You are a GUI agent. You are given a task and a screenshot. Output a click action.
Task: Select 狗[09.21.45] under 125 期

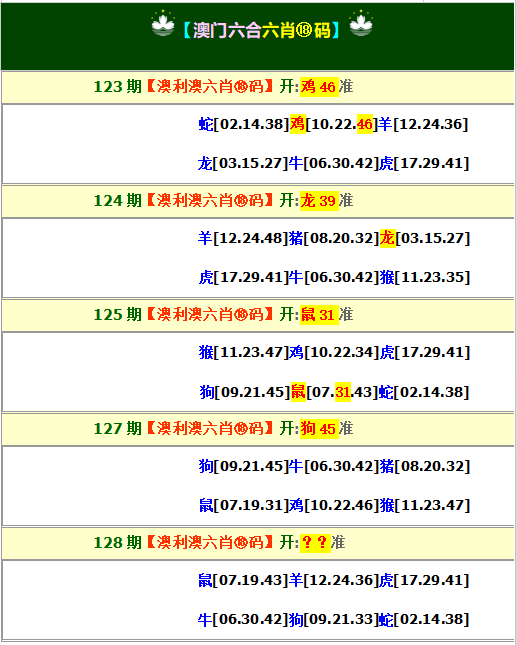pos(245,392)
